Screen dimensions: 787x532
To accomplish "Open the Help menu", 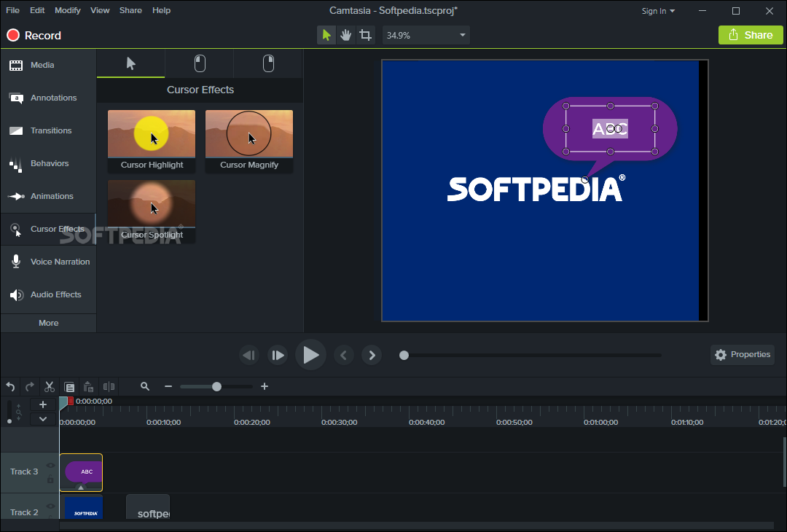I will coord(161,10).
